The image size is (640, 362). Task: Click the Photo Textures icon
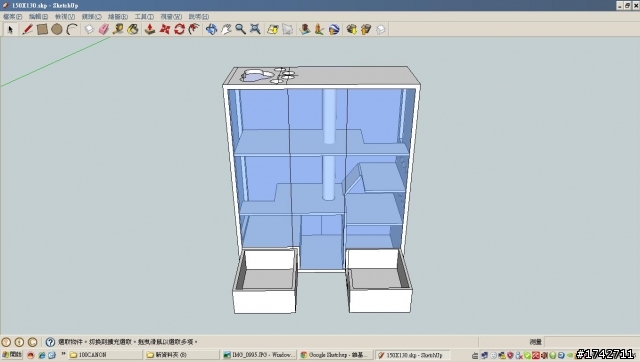(319, 29)
